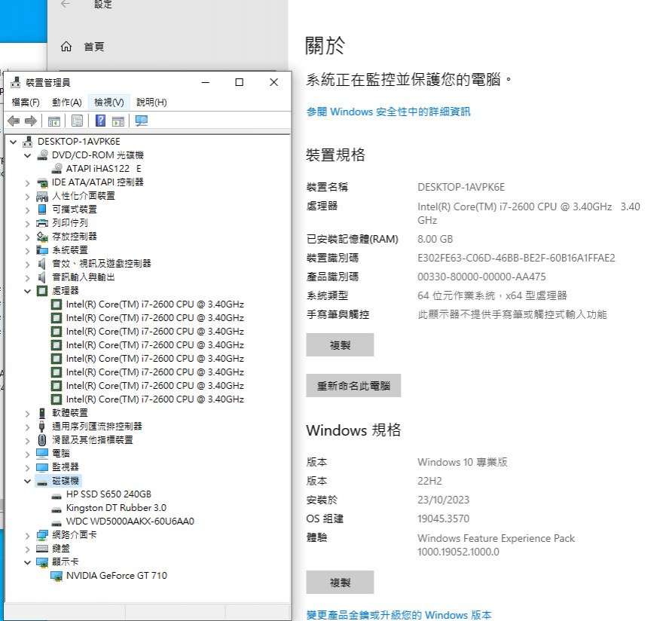Click the device ID value E302FE63-C06D-46BB-BE2F-60B16A1FFAE2
The image size is (672, 621).
pyautogui.click(x=516, y=258)
